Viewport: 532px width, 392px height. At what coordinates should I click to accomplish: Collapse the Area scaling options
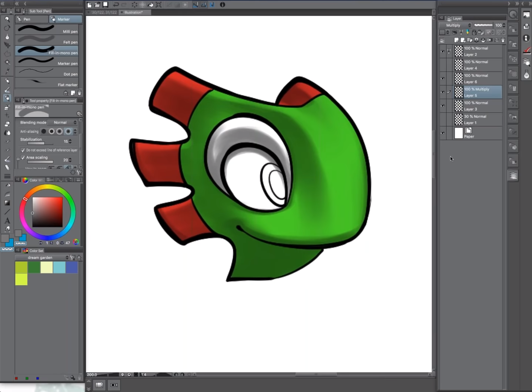(x=18, y=159)
